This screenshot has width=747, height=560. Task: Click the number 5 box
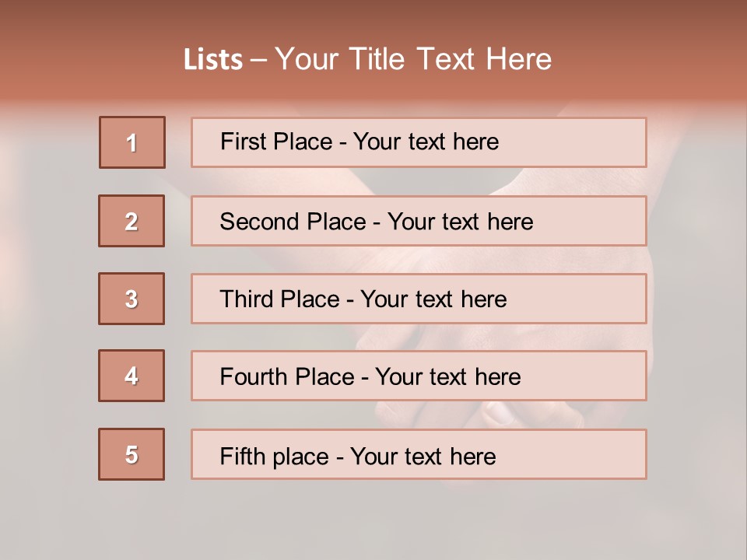coord(132,454)
